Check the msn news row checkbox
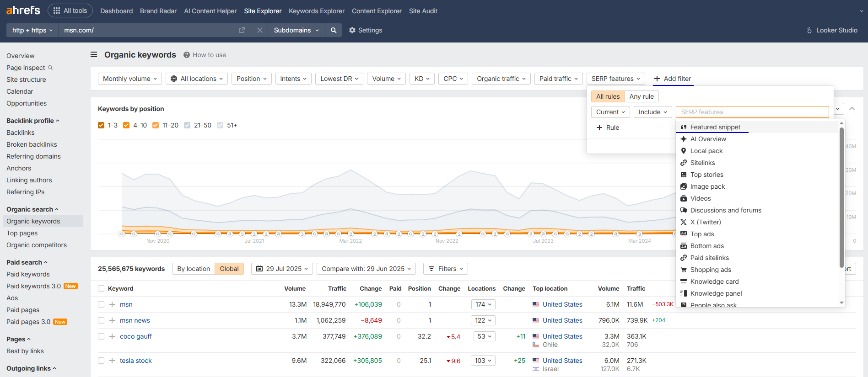 [x=101, y=320]
